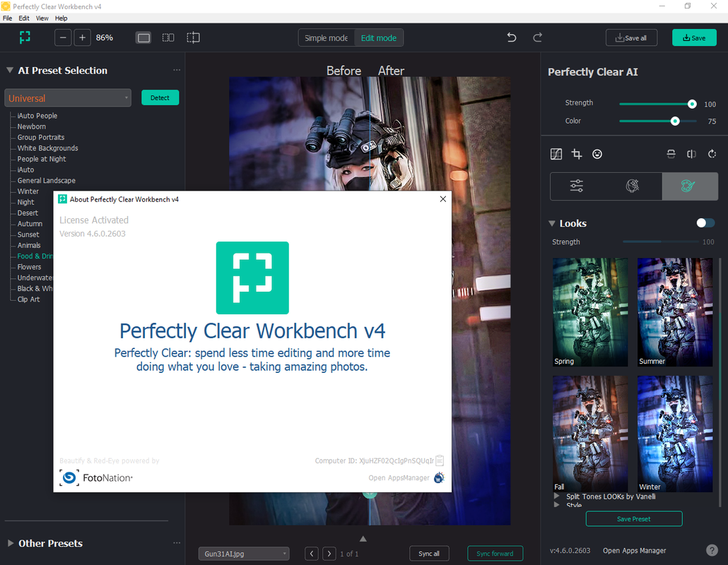Image resolution: width=728 pixels, height=565 pixels.
Task: Select the Group Portraits preset
Action: (x=41, y=137)
